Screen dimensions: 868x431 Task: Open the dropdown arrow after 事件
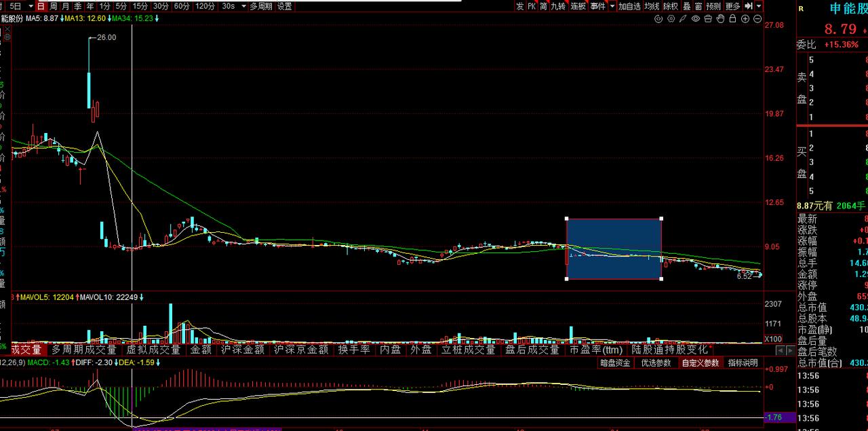tap(612, 6)
